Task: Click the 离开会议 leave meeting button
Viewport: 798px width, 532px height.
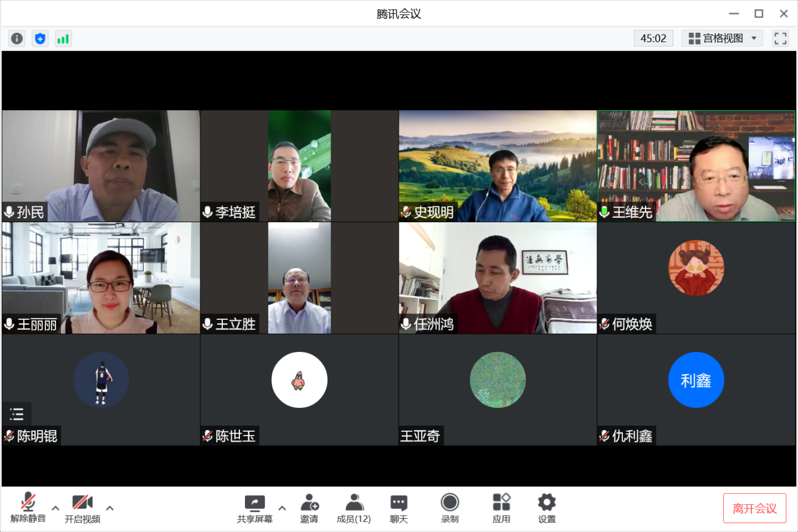Action: [x=755, y=508]
